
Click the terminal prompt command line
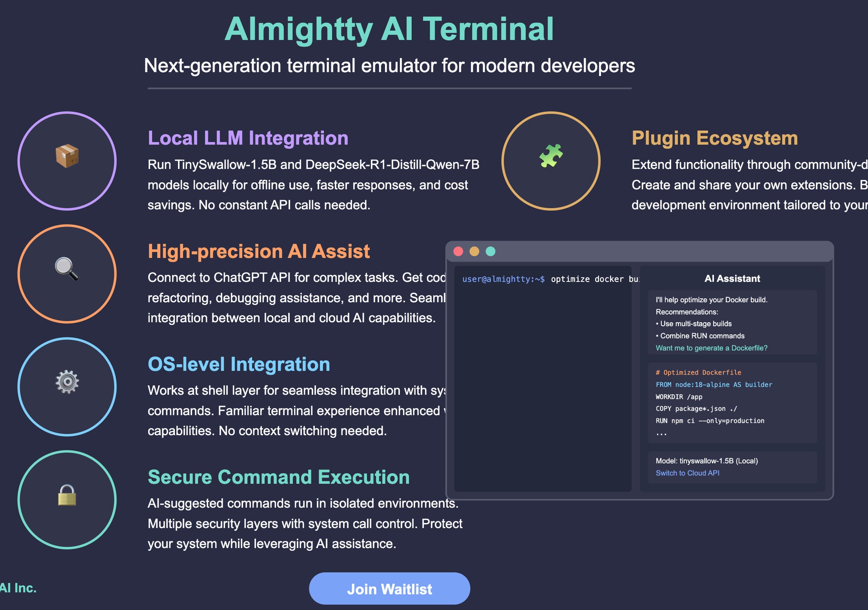pyautogui.click(x=549, y=279)
